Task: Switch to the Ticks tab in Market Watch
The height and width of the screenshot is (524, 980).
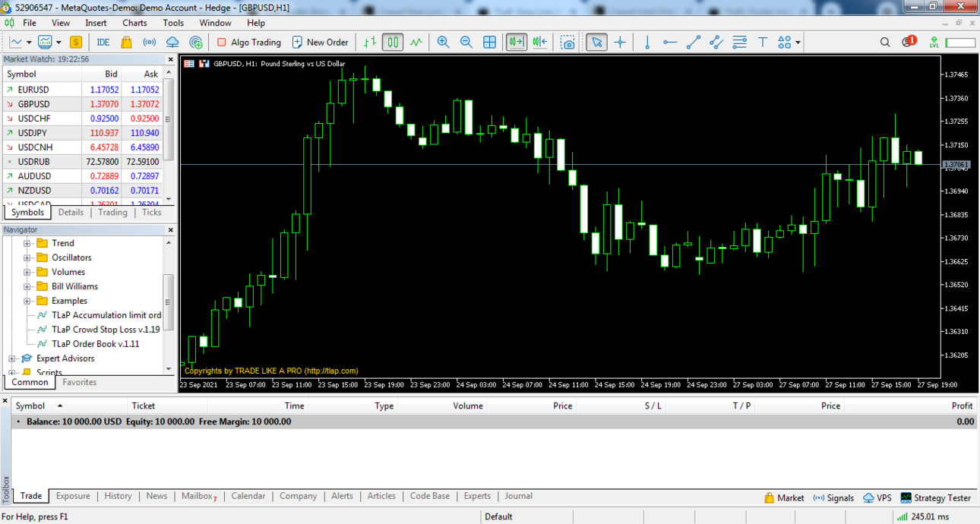Action: click(x=152, y=213)
